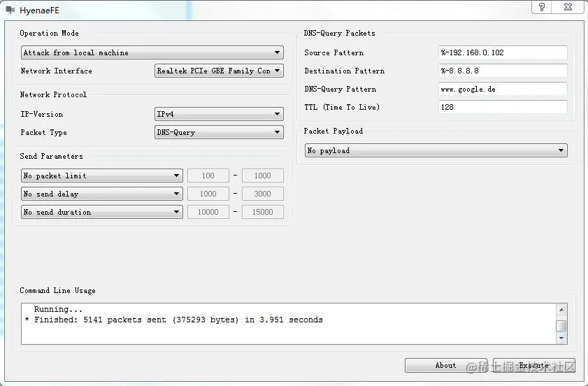Click the 'Source Pattern' label

coord(334,52)
